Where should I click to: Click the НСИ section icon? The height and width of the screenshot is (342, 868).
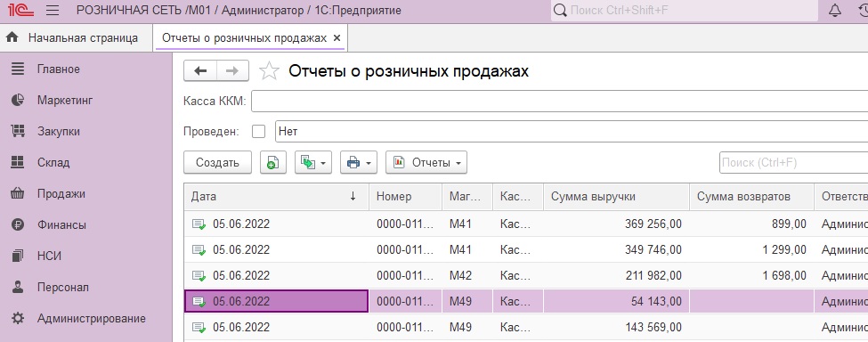pos(19,256)
